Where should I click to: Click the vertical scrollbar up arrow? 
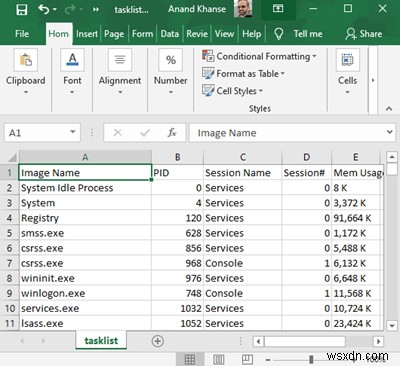point(392,157)
